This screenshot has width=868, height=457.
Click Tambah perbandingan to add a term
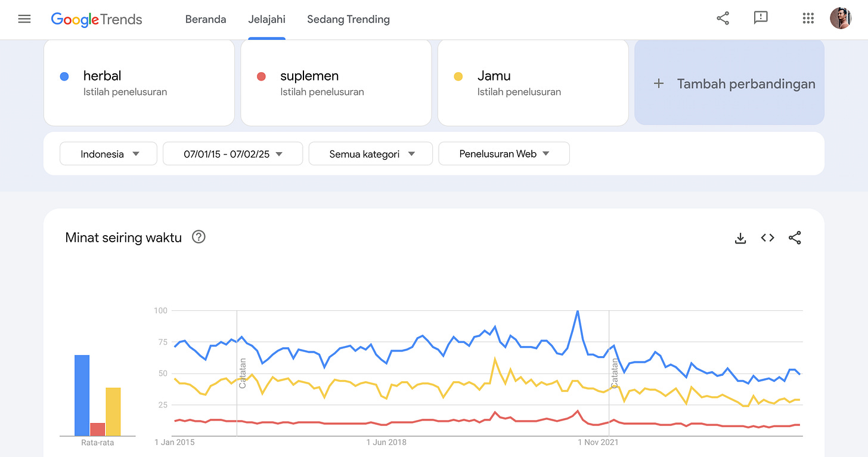730,83
